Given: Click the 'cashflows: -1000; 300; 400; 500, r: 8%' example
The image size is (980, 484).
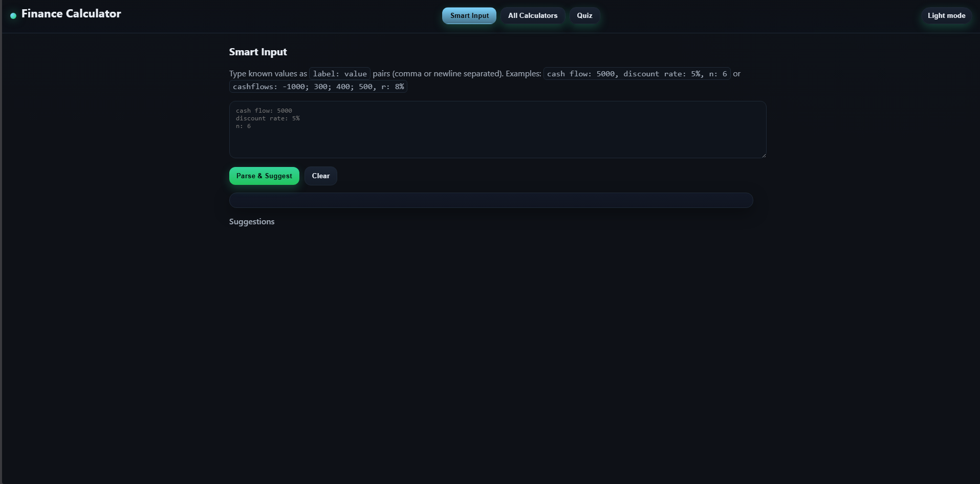Looking at the screenshot, I should [318, 87].
